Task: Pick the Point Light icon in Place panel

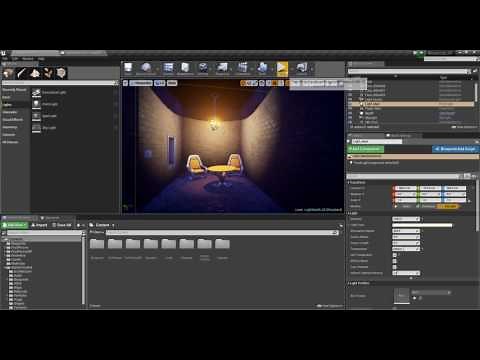Action: tap(36, 104)
